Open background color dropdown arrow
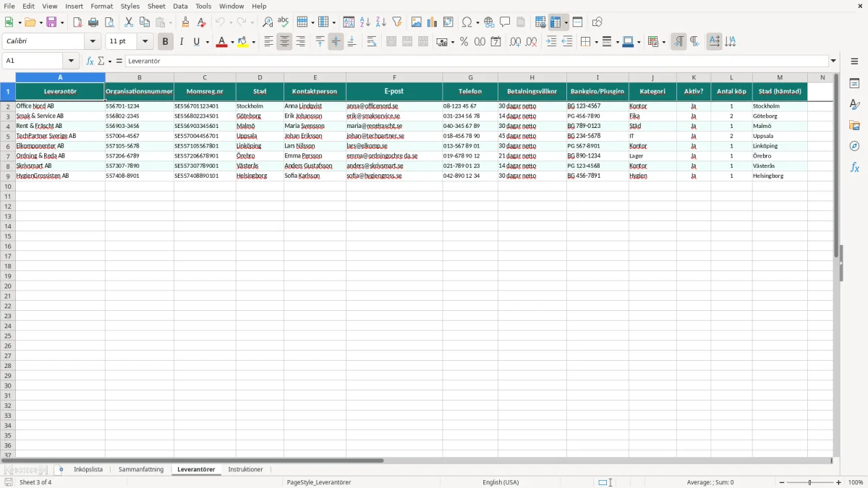 [253, 42]
